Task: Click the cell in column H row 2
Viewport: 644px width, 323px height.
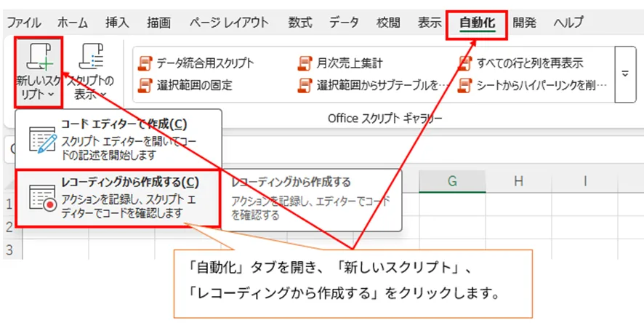Action: [518, 227]
